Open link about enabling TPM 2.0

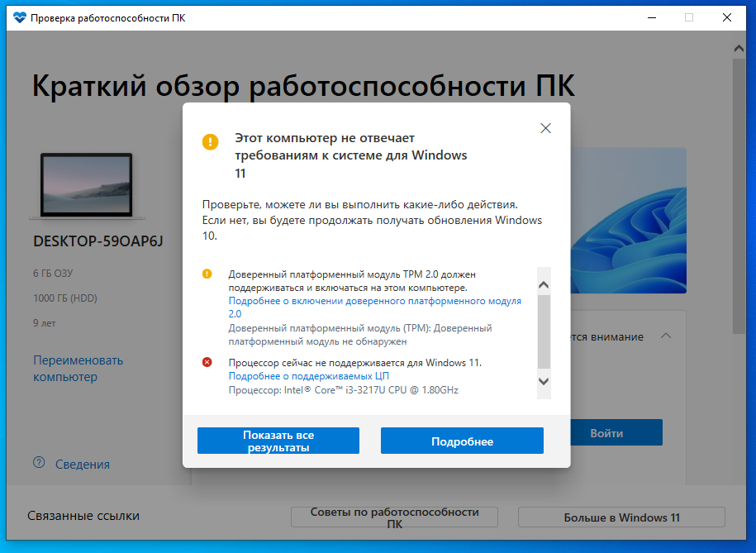(374, 307)
